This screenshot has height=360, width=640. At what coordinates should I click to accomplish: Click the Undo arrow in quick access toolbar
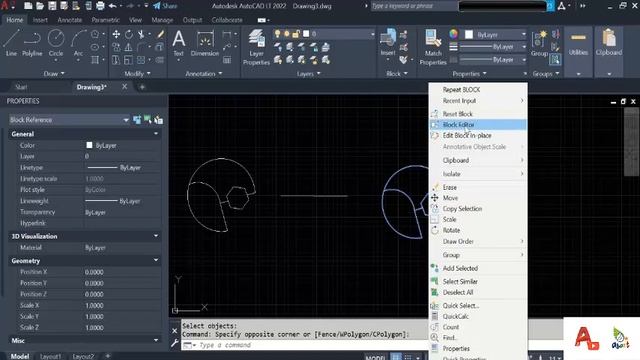(x=113, y=6)
